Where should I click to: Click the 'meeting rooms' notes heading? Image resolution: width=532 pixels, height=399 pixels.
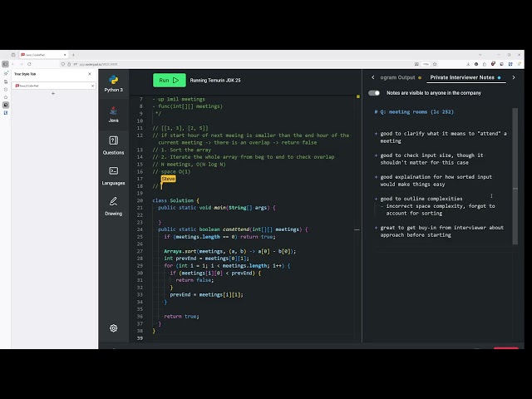(x=414, y=111)
